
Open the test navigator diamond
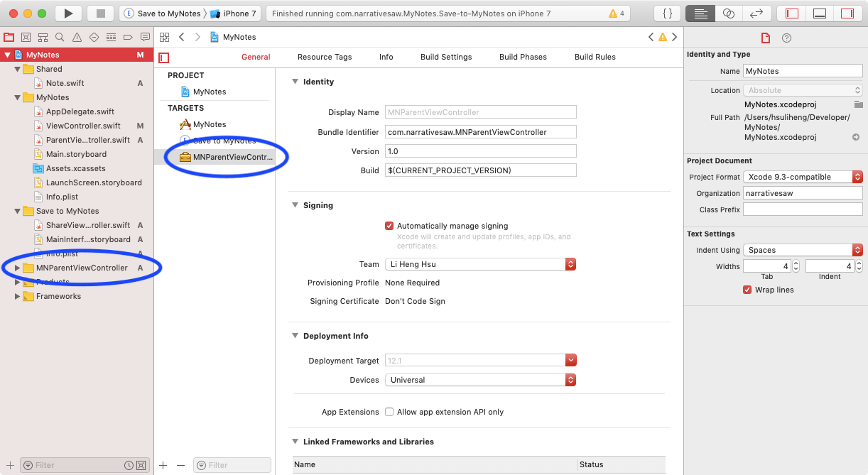[x=94, y=37]
